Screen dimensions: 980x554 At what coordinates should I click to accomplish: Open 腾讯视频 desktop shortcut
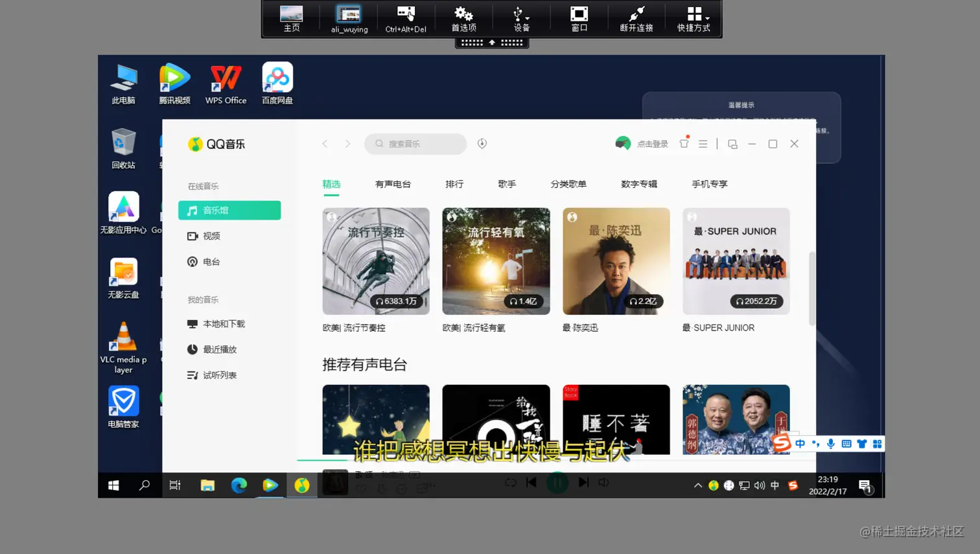point(174,84)
